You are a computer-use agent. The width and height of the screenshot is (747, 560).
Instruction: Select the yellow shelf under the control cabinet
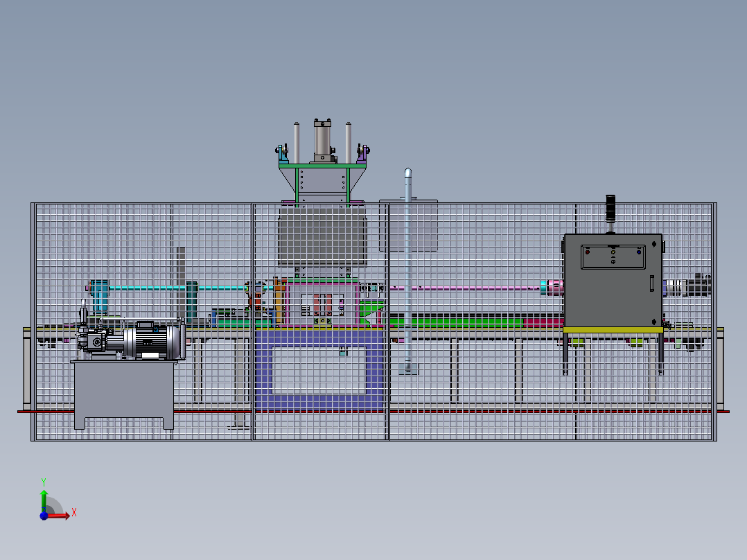(x=613, y=330)
